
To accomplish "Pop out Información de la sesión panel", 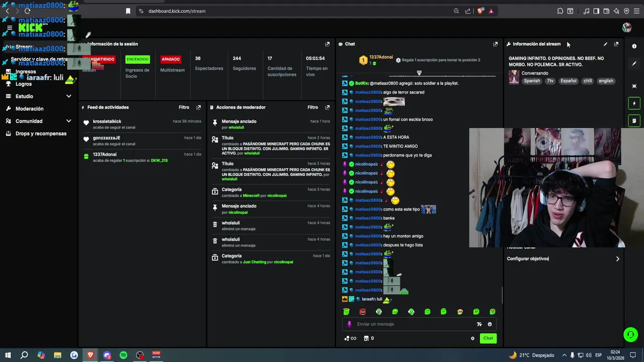I will click(327, 44).
